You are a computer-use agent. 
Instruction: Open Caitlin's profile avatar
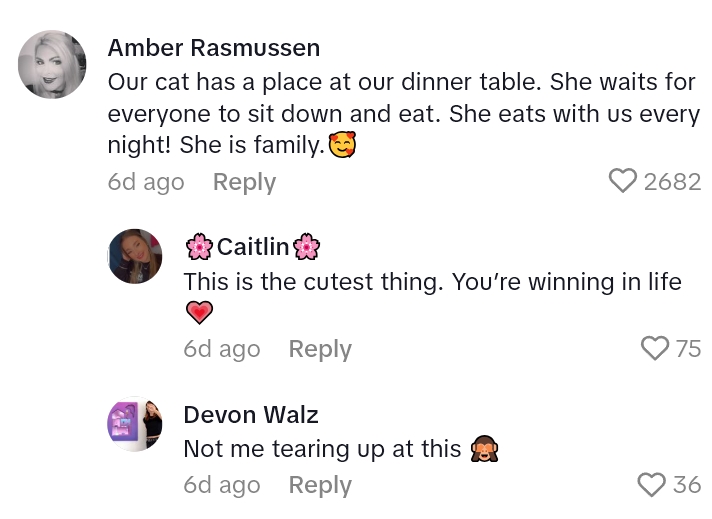point(134,256)
